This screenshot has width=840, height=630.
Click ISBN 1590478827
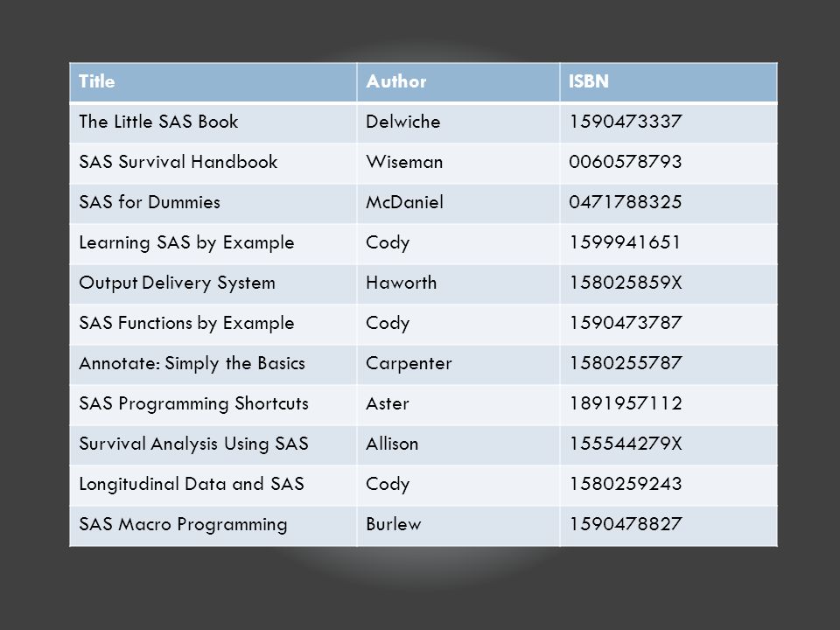[x=625, y=523]
